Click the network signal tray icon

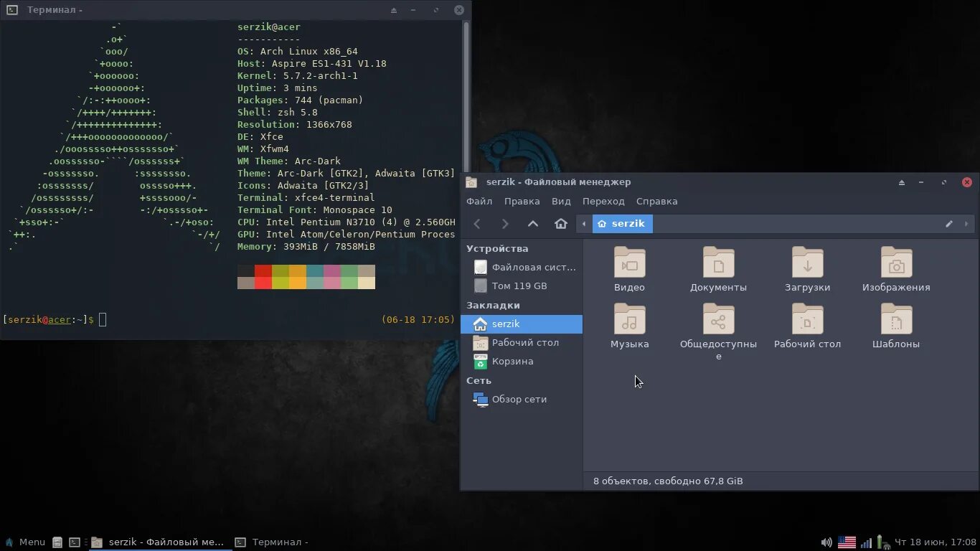click(x=866, y=542)
